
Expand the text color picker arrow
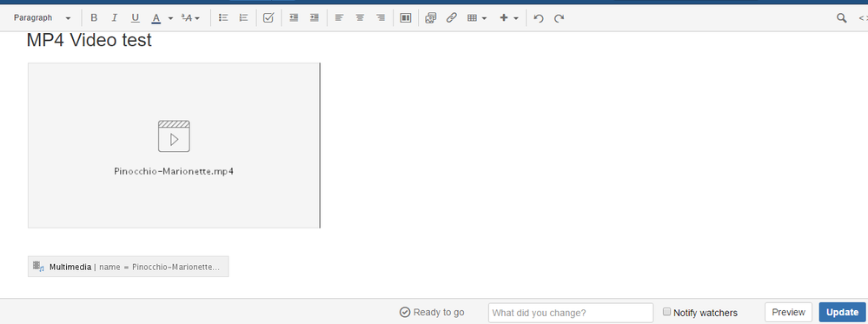point(170,17)
